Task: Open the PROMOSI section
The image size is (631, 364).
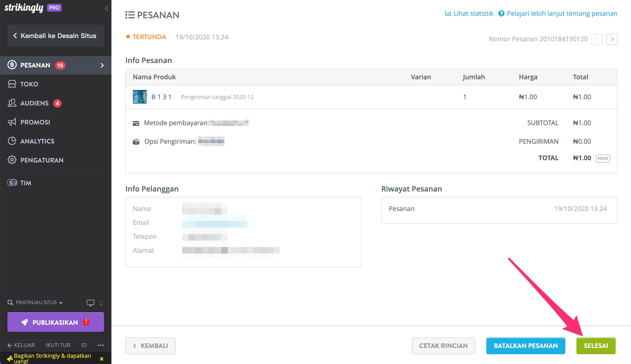Action: tap(55, 122)
